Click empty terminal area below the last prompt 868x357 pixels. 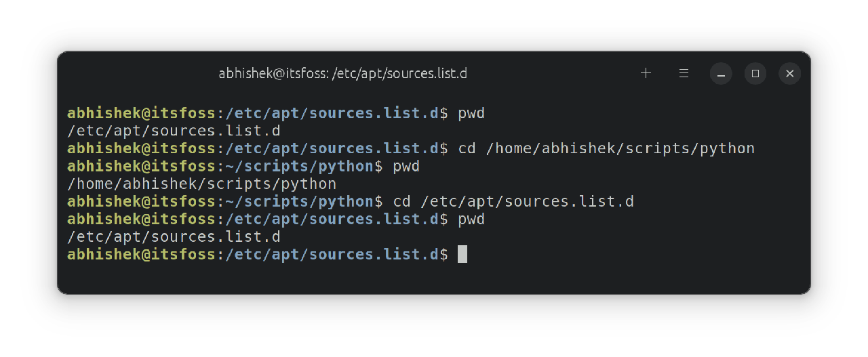pyautogui.click(x=434, y=278)
